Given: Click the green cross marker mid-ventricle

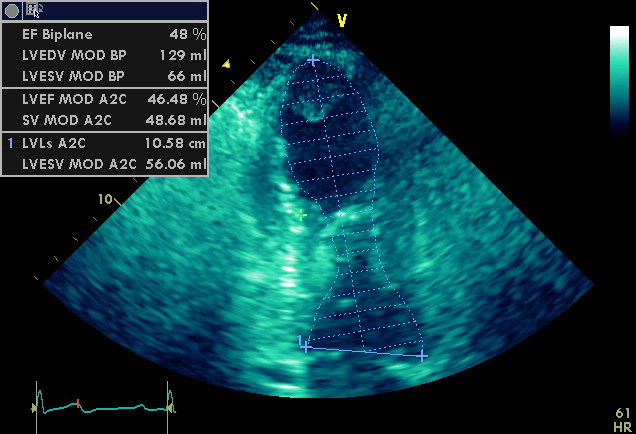Looking at the screenshot, I should (x=300, y=214).
